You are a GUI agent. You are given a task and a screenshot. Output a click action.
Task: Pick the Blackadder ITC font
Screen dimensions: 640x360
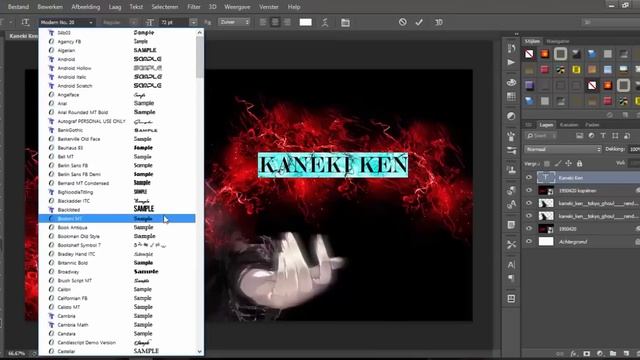pos(117,201)
